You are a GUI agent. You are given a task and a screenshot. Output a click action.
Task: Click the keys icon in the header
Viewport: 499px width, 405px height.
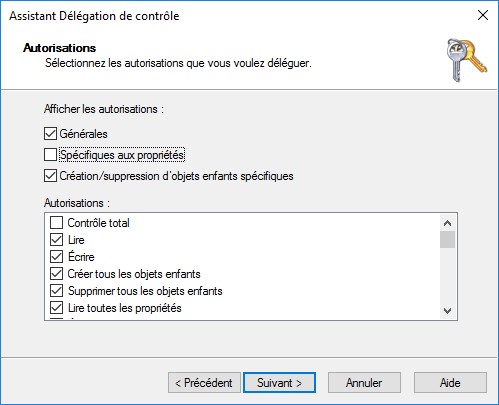466,60
